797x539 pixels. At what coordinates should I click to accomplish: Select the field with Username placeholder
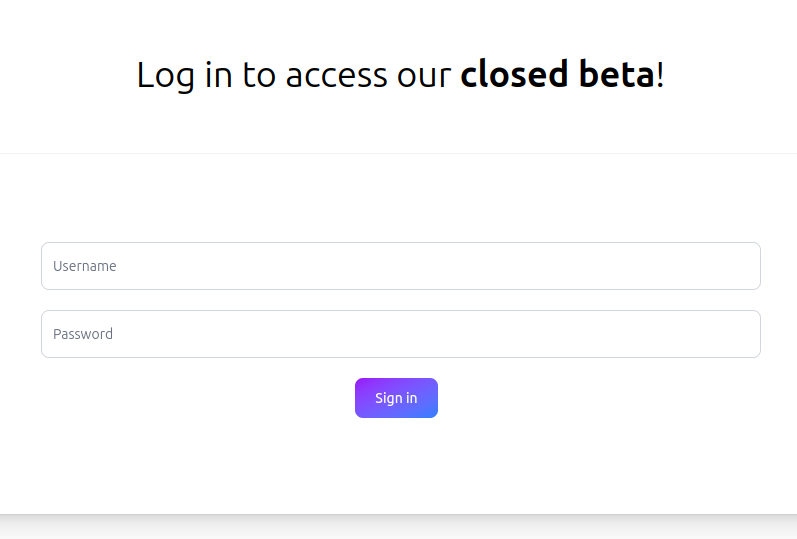400,266
